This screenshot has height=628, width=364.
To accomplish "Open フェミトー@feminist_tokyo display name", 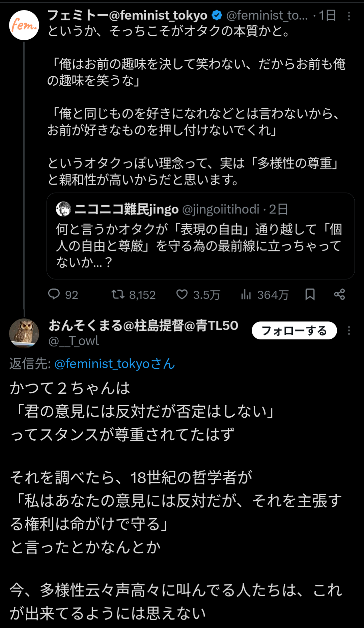I will pos(128,15).
